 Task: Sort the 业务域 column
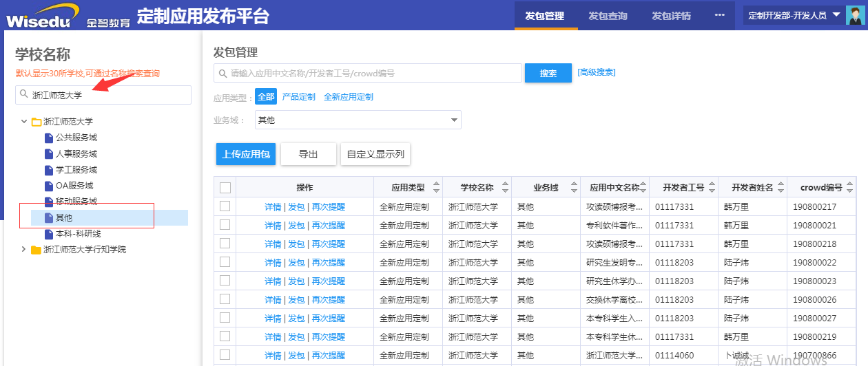click(575, 187)
